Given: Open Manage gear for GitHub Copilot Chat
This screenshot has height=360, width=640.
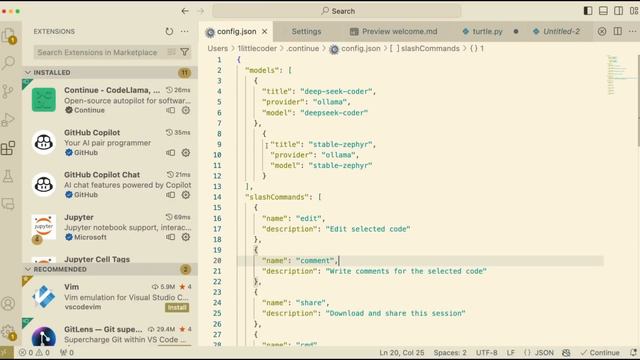Looking at the screenshot, I should pos(186,195).
